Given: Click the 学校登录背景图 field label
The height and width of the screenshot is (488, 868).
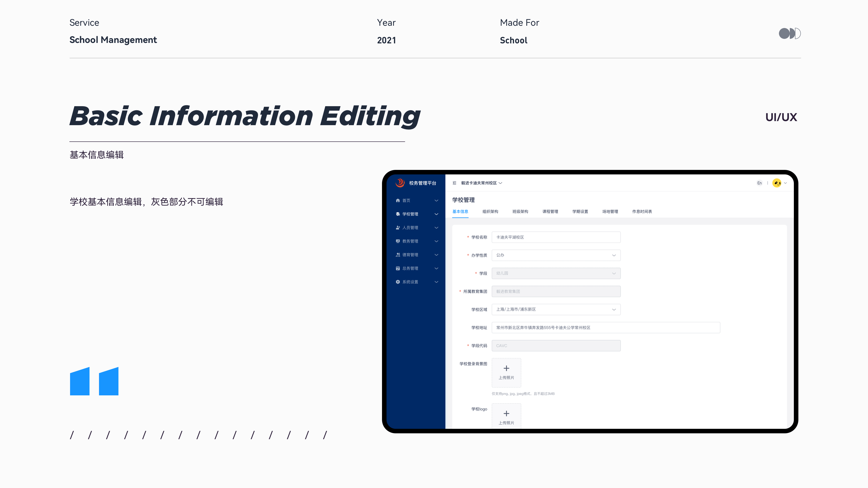Looking at the screenshot, I should tap(473, 364).
